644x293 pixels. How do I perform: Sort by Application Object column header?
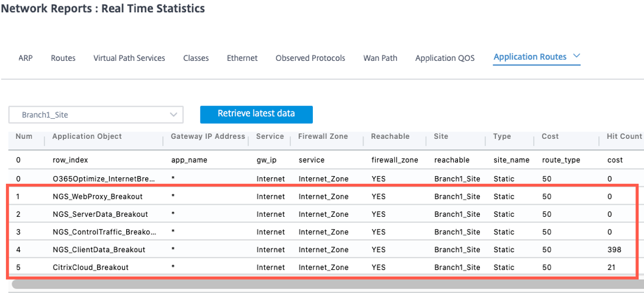click(x=87, y=136)
